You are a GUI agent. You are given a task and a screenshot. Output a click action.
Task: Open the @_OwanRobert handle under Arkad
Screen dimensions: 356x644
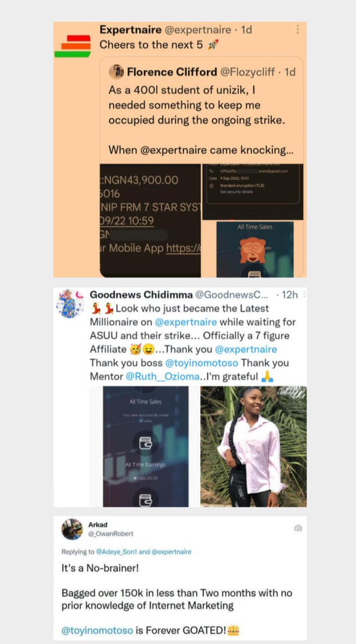111,533
